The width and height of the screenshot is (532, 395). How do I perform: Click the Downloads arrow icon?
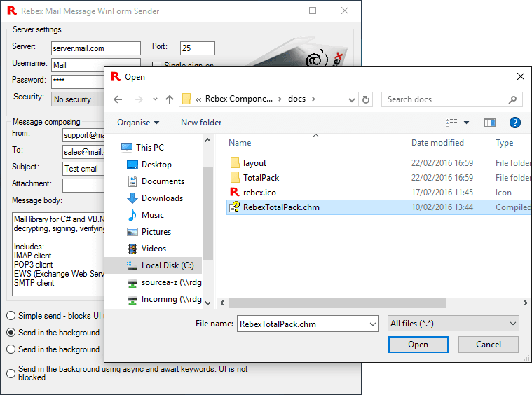click(x=132, y=198)
